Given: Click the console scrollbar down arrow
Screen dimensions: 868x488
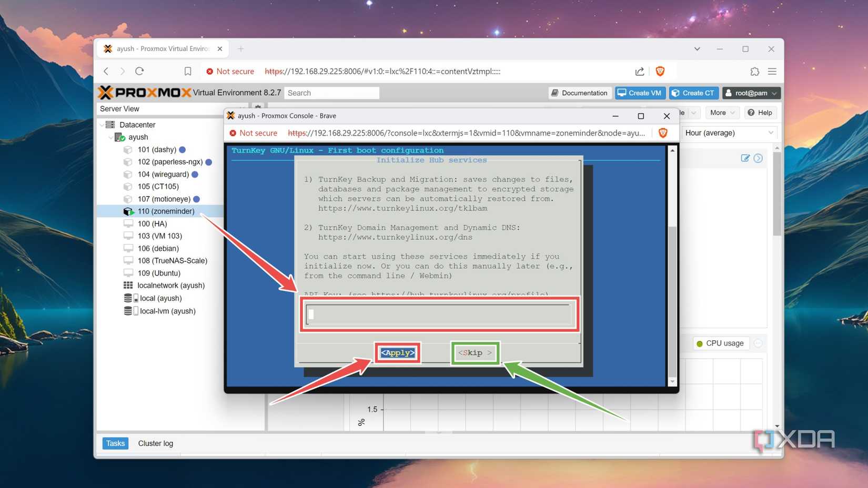Looking at the screenshot, I should pos(672,382).
